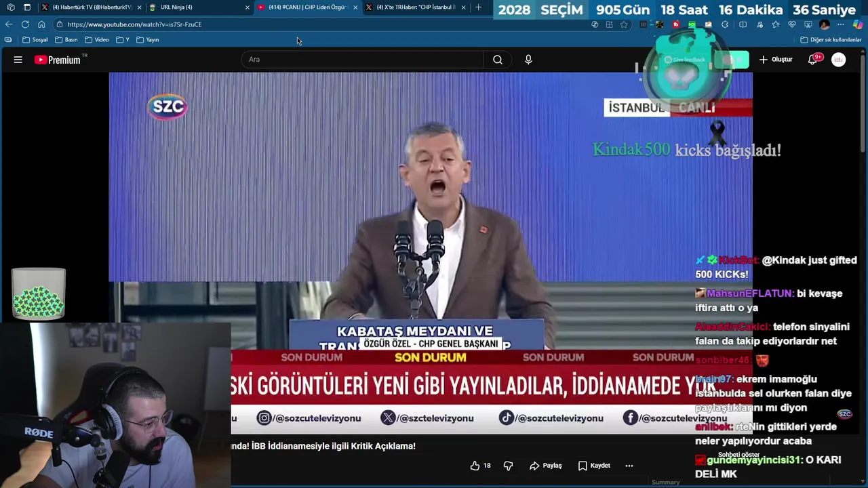The height and width of the screenshot is (488, 868).
Task: Click MahsunEFLATUN chat username
Action: coord(749,293)
